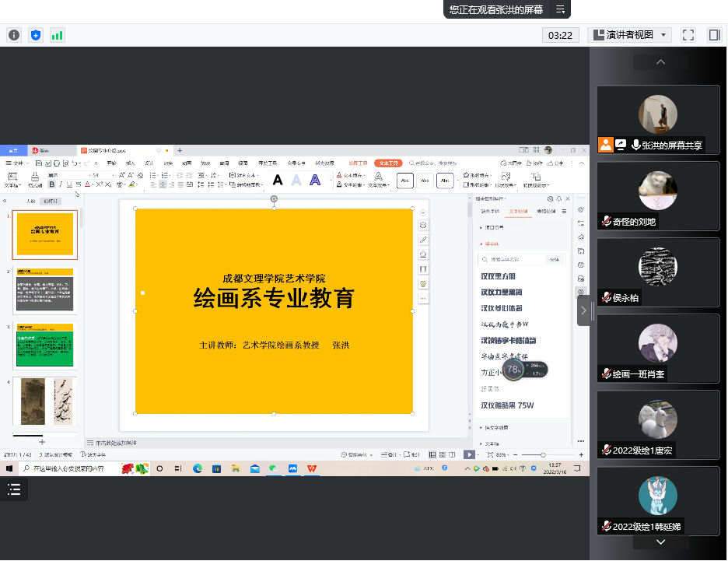Enter full screen mode
The image size is (728, 561).
click(688, 35)
